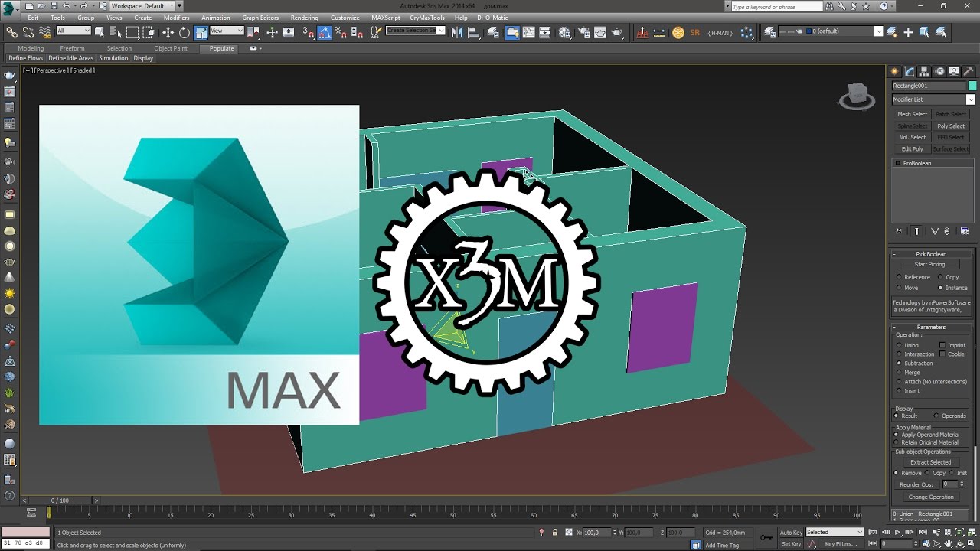The width and height of the screenshot is (980, 551).
Task: Click the Unlink Selection tool
Action: click(28, 32)
